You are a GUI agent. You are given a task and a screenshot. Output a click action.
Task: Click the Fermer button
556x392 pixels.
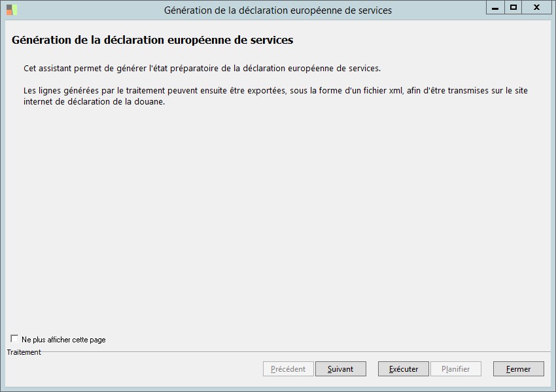(x=518, y=369)
